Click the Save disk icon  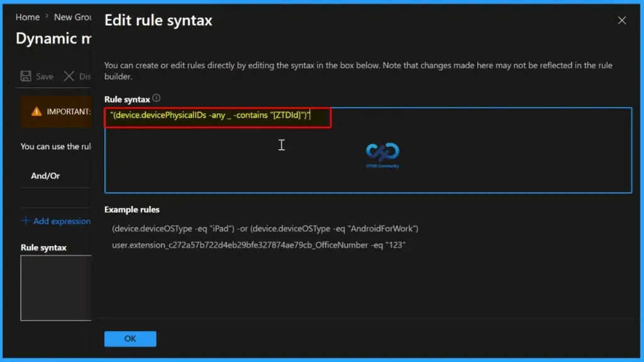tap(26, 76)
